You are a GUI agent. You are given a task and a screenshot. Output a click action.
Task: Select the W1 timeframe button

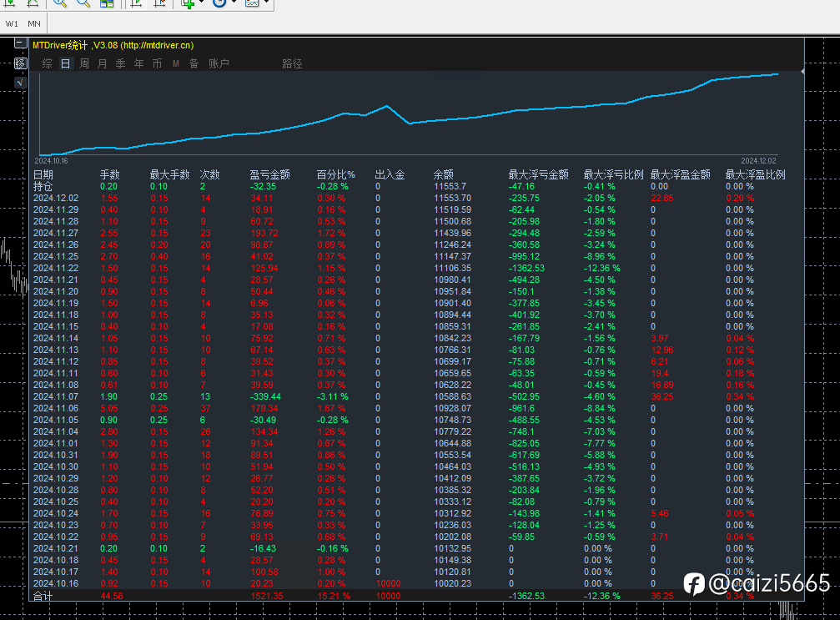[12, 24]
